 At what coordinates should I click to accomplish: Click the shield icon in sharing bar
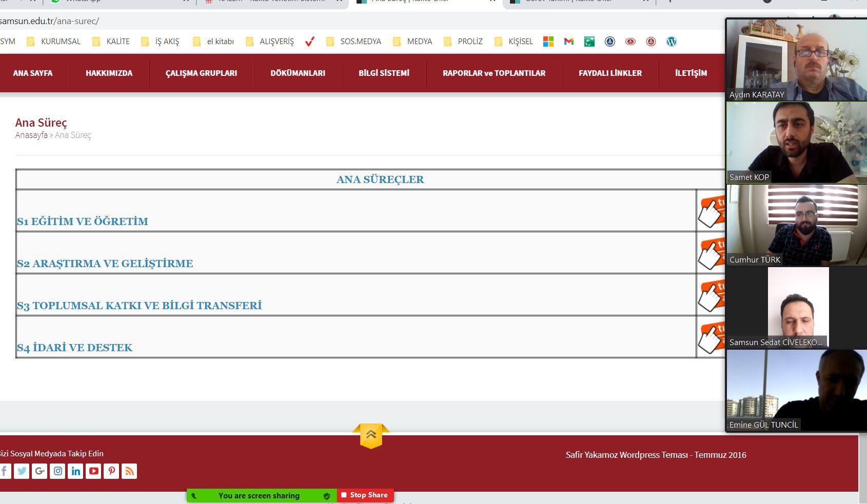pos(326,496)
